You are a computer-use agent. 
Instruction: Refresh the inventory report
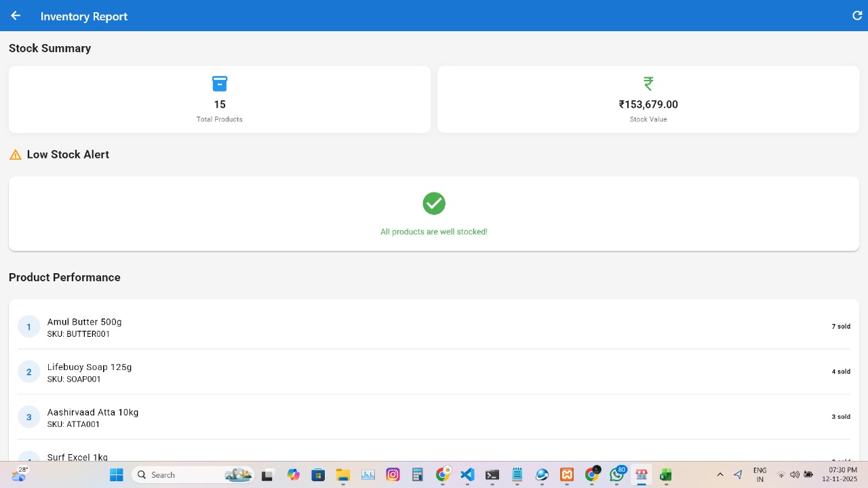(857, 16)
